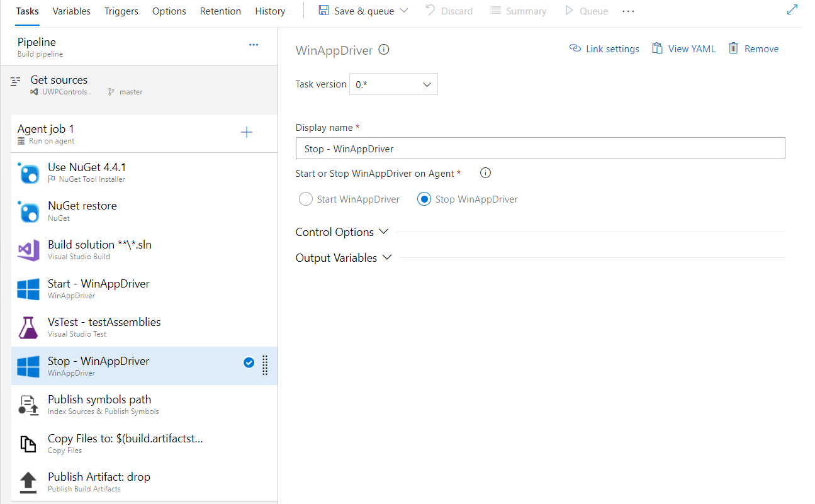Select the Publish Artifact: drop task

coord(144,482)
